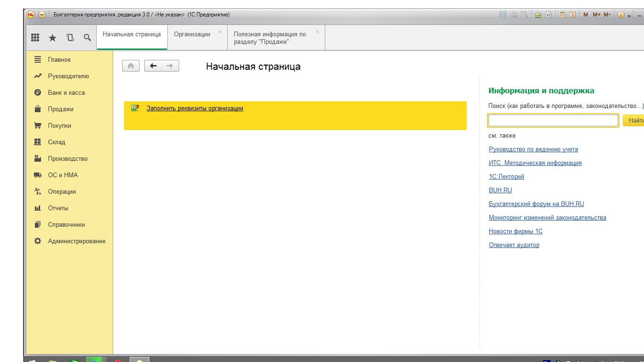Focus the support search input field
This screenshot has width=644, height=362.
pyautogui.click(x=553, y=121)
